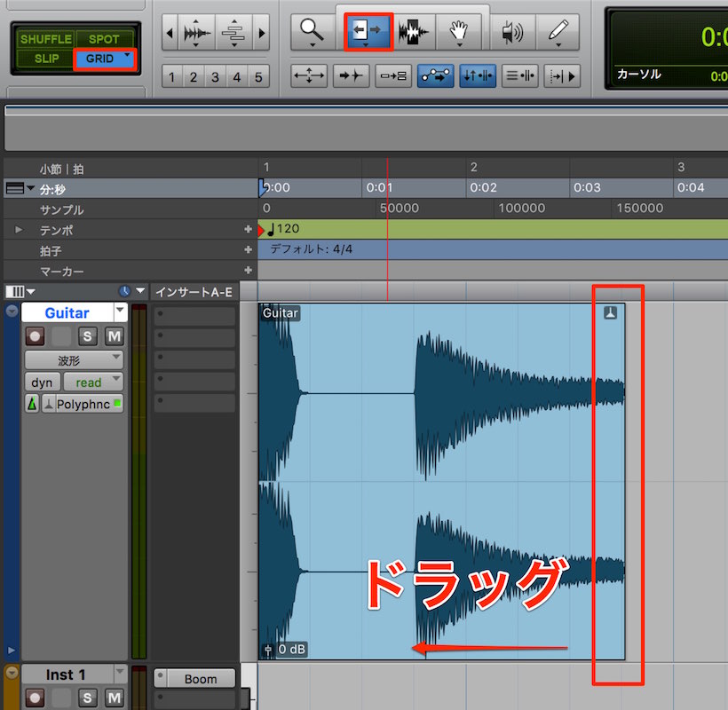This screenshot has width=728, height=710.
Task: Recall zoom preset 1
Action: [x=171, y=76]
